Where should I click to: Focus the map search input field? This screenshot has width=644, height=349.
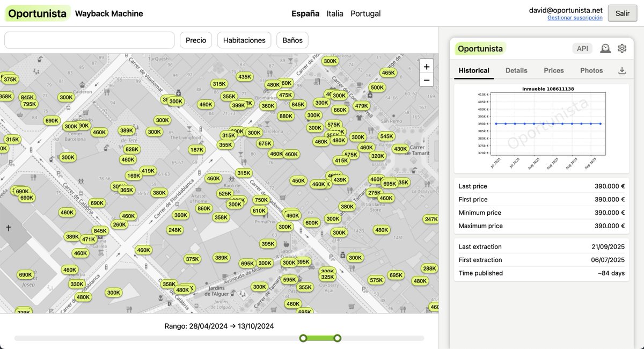[x=90, y=40]
